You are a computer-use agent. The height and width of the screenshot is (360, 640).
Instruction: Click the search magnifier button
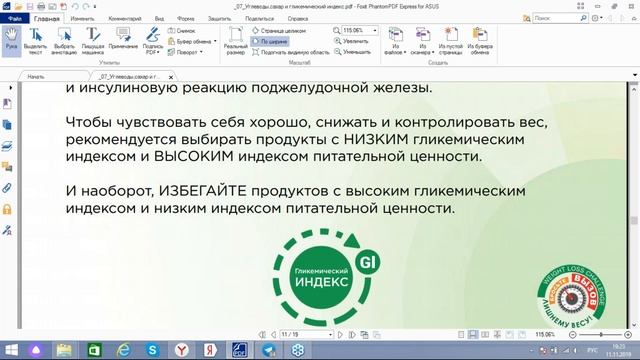click(x=584, y=18)
